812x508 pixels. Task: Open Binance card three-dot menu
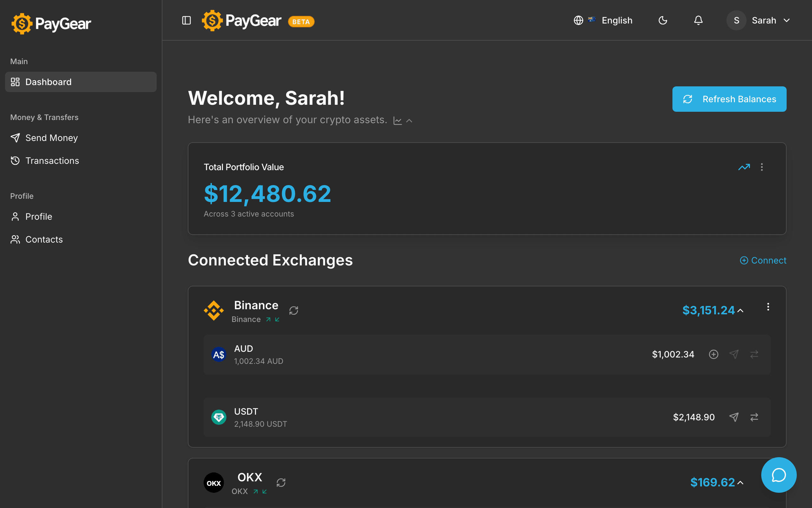point(768,307)
